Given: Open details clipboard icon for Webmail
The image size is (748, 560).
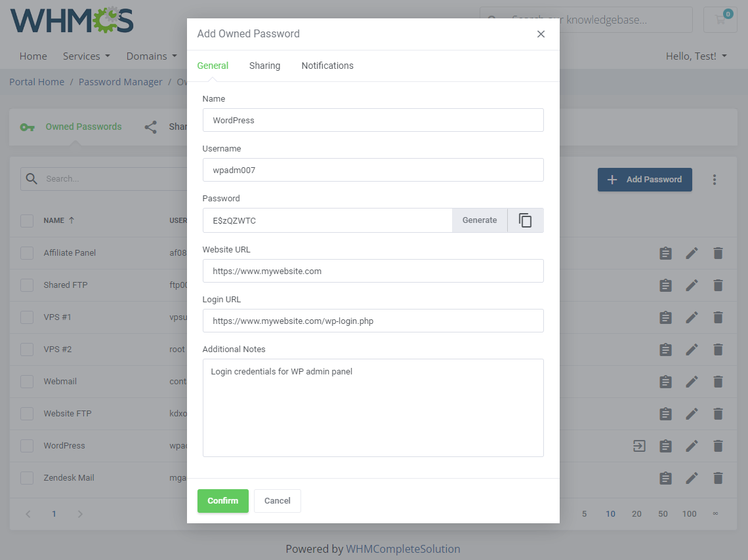Looking at the screenshot, I should point(665,381).
